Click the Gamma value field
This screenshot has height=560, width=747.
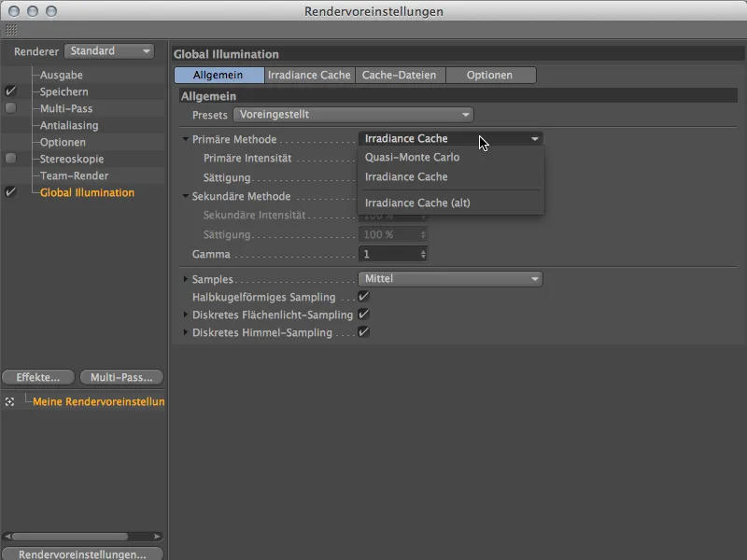[x=388, y=254]
